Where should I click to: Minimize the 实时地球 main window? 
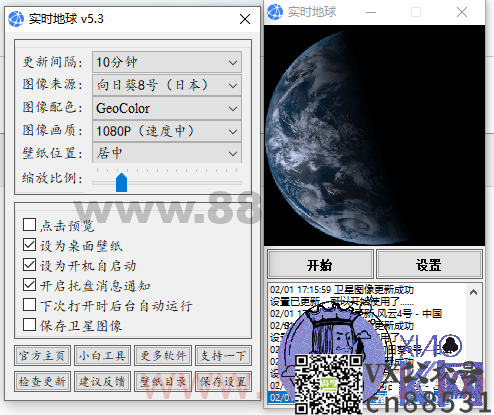(371, 12)
